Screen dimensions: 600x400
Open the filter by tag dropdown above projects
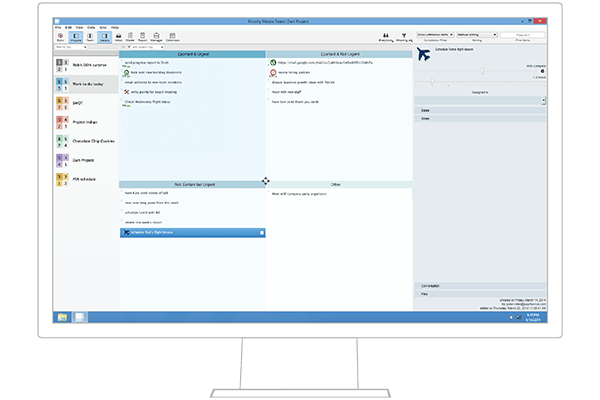71,47
